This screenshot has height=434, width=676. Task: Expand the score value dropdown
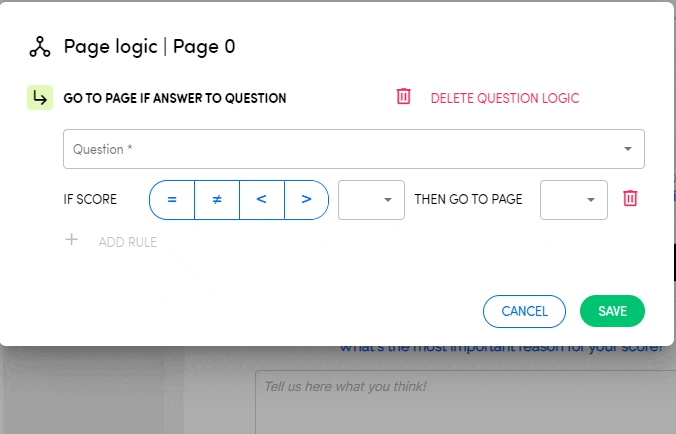371,199
